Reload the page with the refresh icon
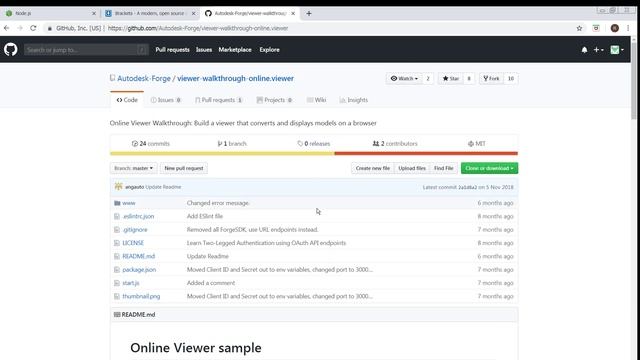Viewport: 640px width, 360px height. [33, 28]
